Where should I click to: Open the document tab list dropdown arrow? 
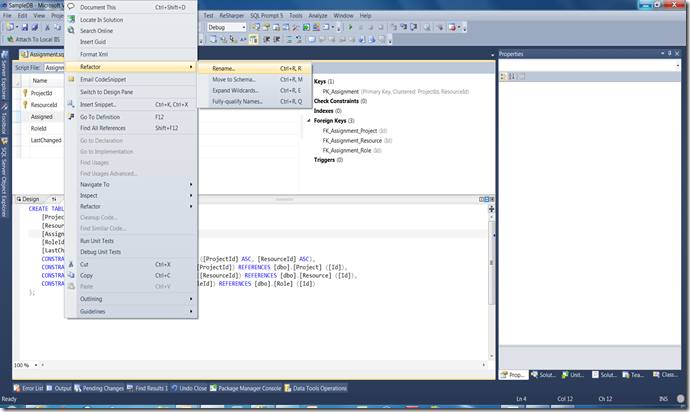click(492, 55)
